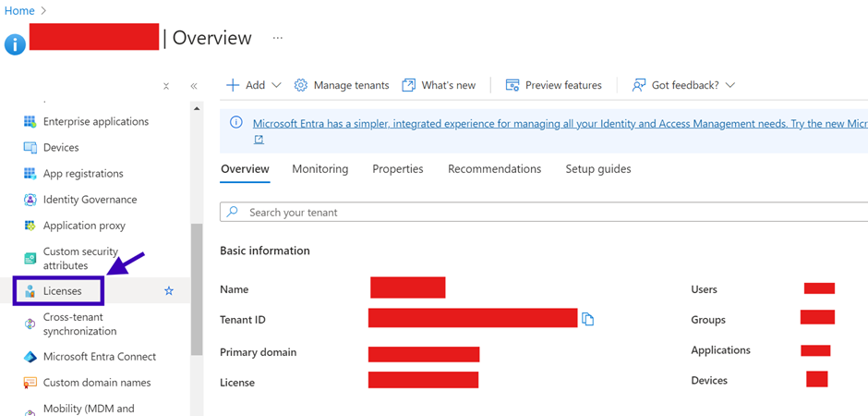The image size is (868, 416).
Task: Go to Home breadcrumb
Action: click(x=19, y=10)
